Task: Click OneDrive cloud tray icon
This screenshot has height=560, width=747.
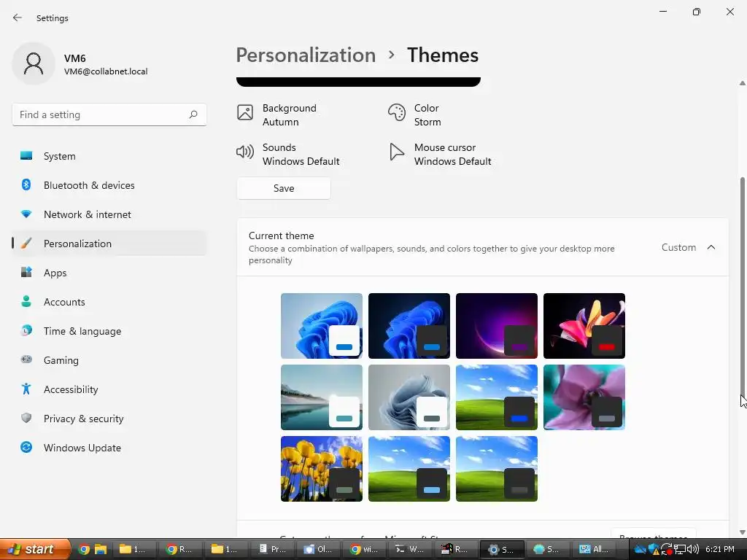Action: pyautogui.click(x=640, y=550)
